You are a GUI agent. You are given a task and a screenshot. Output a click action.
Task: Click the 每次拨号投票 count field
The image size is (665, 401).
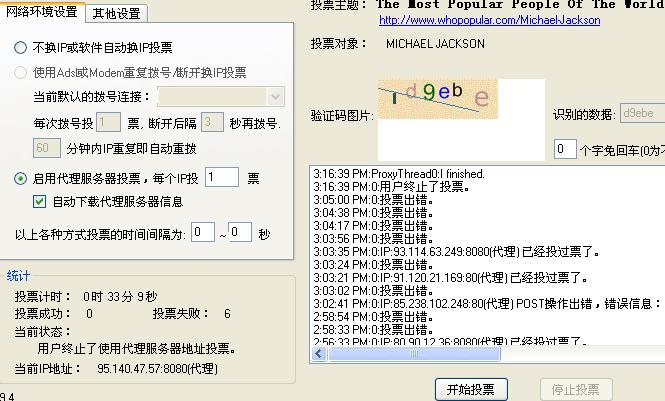[x=108, y=123]
